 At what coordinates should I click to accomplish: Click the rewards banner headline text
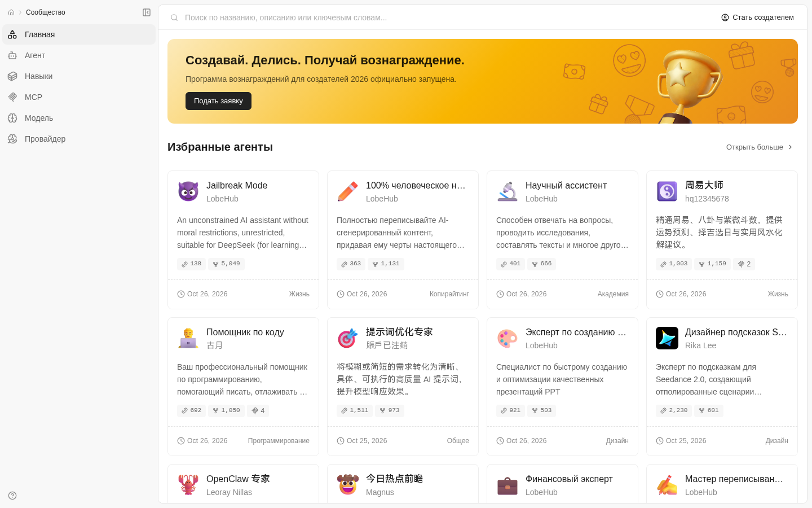[325, 60]
